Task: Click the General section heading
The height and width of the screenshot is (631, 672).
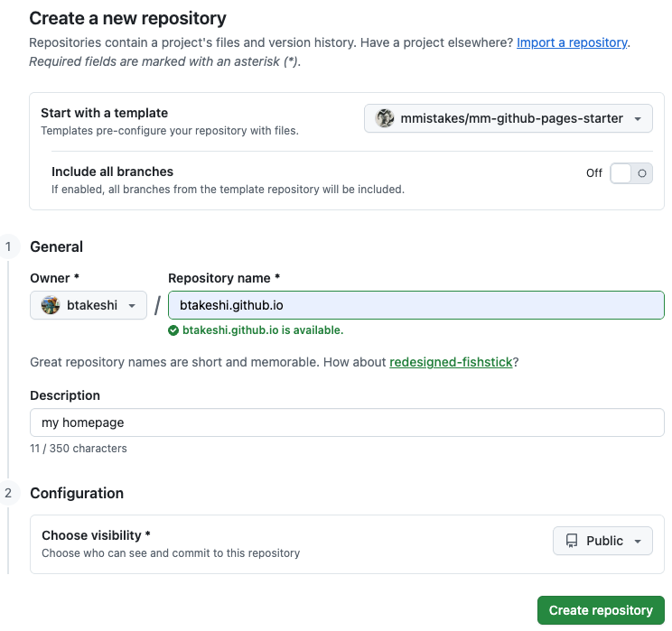Action: (56, 246)
